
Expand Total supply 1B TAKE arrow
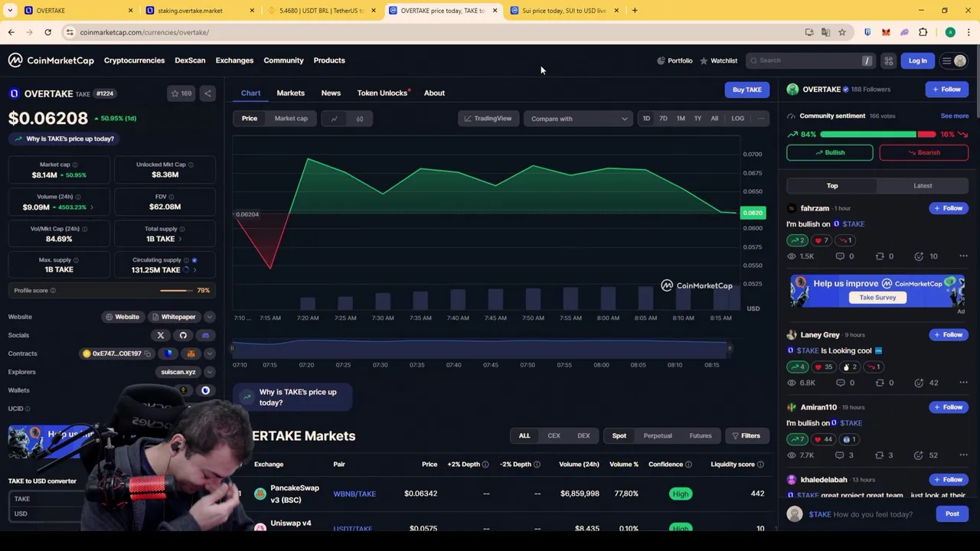pos(180,239)
